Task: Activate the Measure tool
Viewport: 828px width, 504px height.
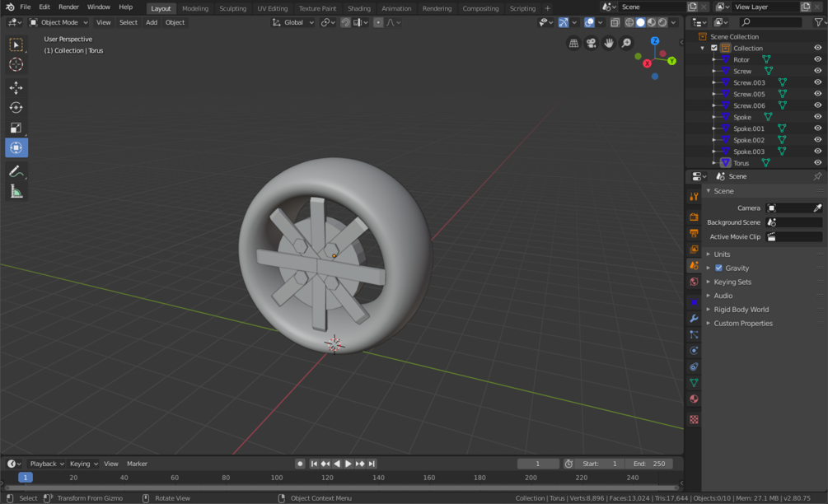Action: coord(16,191)
